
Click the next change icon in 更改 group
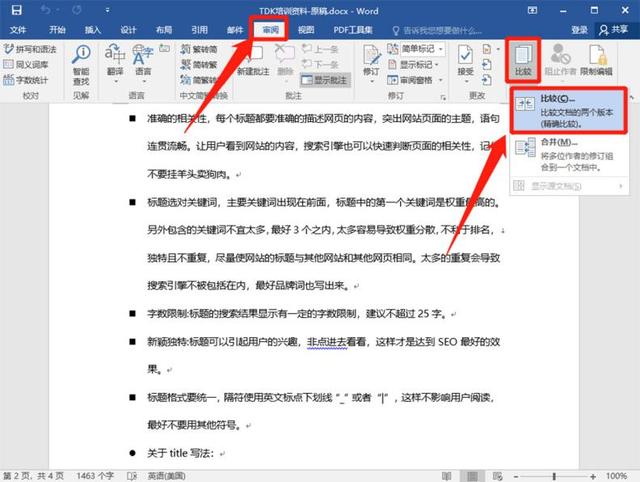point(487,80)
